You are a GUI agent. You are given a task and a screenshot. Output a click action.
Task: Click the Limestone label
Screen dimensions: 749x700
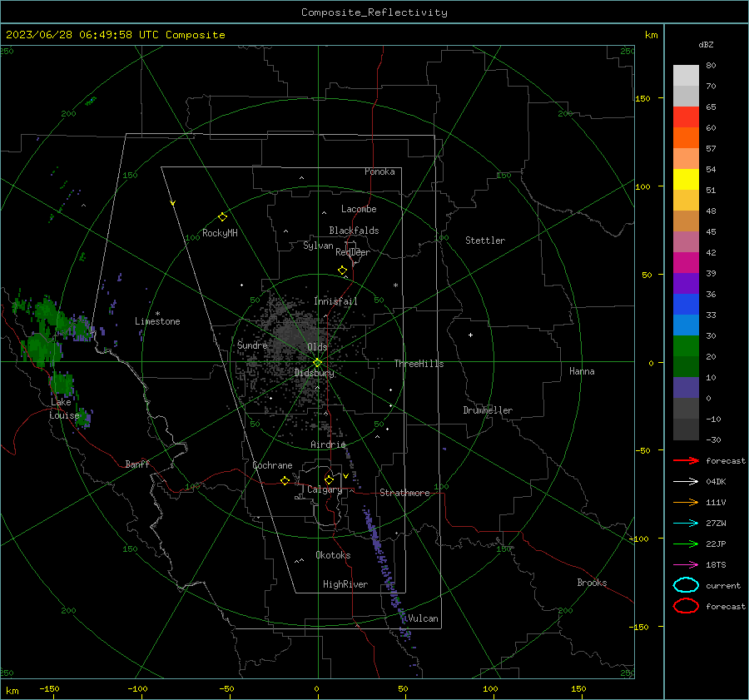[157, 321]
